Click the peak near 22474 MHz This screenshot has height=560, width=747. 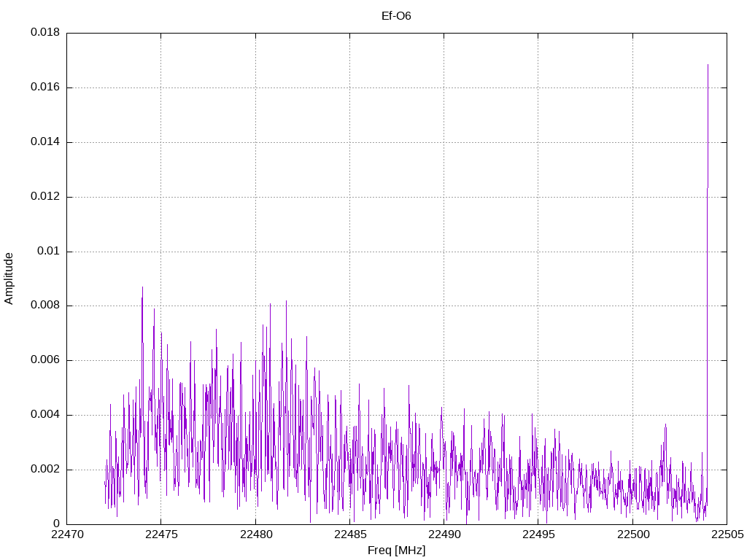pyautogui.click(x=142, y=287)
